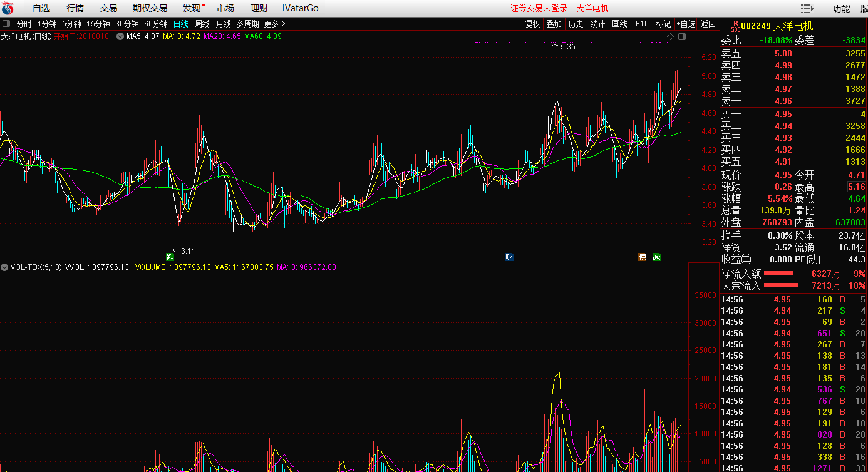Switch to 15分钟 period tab
Viewport: 868px width, 472px height.
98,24
